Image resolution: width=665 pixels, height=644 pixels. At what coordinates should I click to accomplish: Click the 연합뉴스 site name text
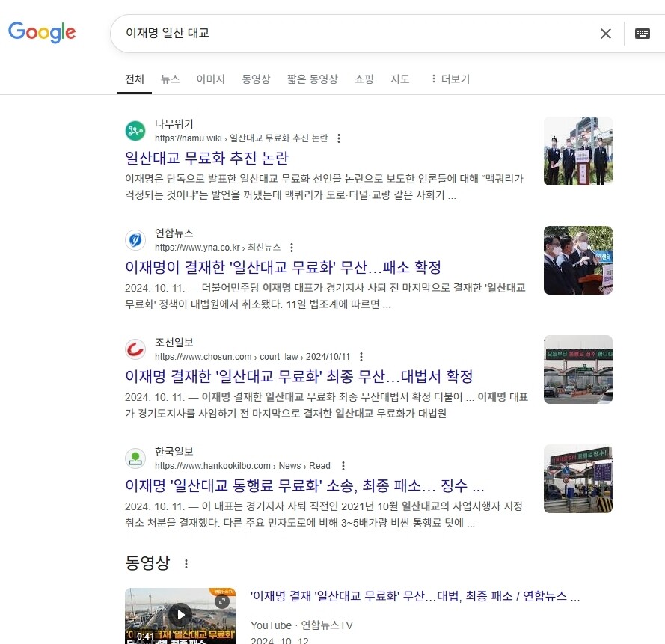coord(174,233)
